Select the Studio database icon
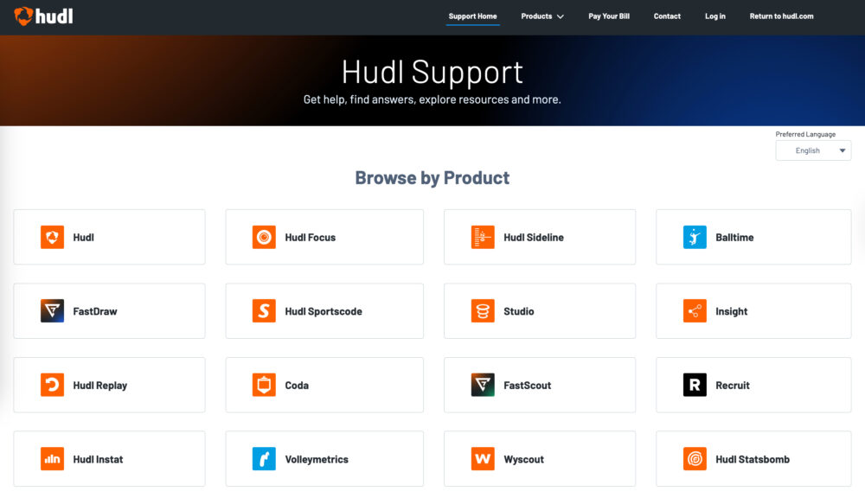Image resolution: width=865 pixels, height=504 pixels. tap(483, 311)
